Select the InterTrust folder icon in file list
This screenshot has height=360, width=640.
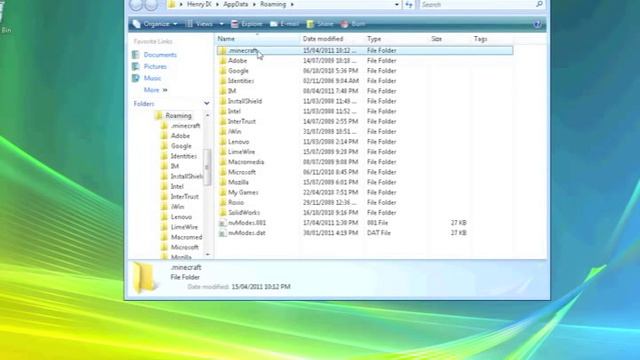[x=222, y=122]
